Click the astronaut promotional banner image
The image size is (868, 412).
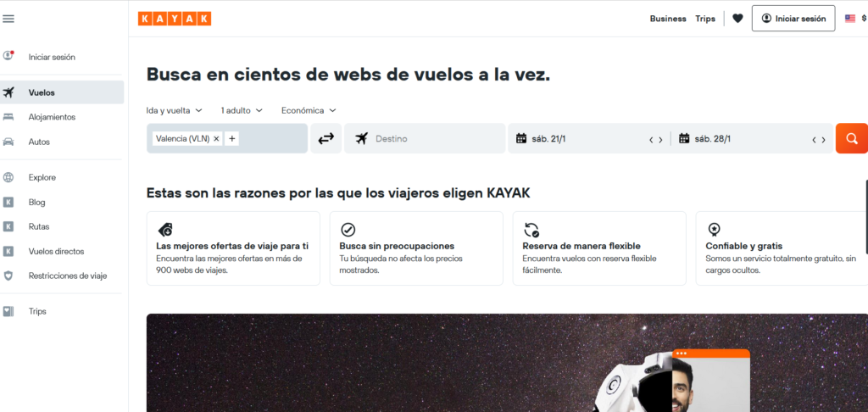[507, 363]
